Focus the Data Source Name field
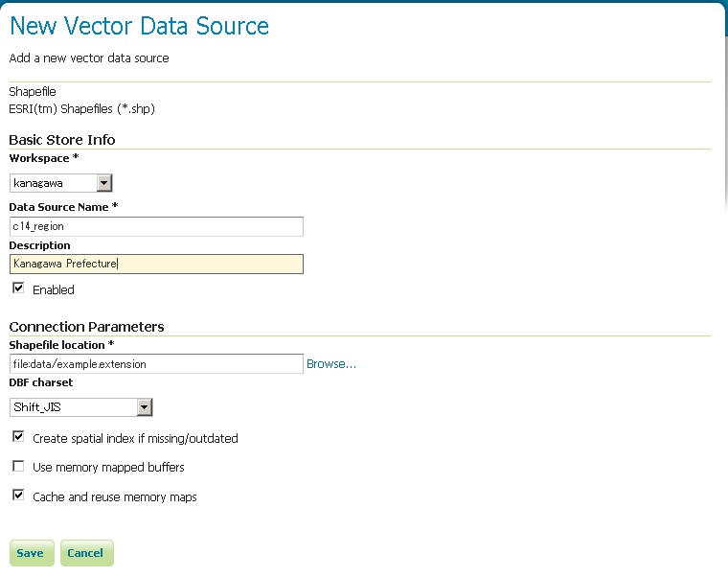 (x=156, y=226)
